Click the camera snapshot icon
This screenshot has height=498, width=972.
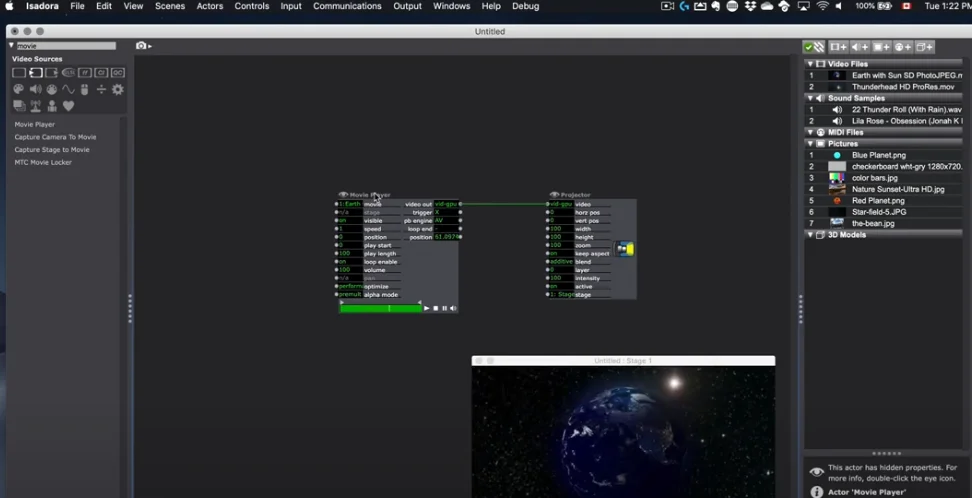pyautogui.click(x=141, y=45)
